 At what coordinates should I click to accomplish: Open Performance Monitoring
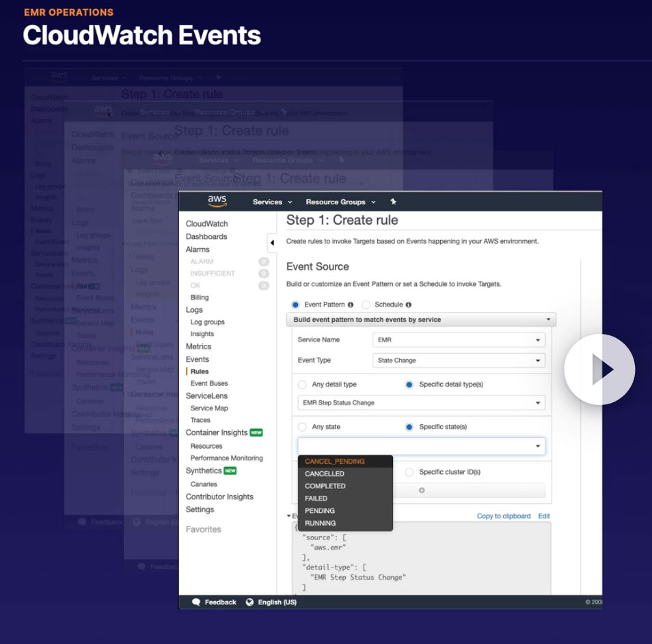pos(227,458)
